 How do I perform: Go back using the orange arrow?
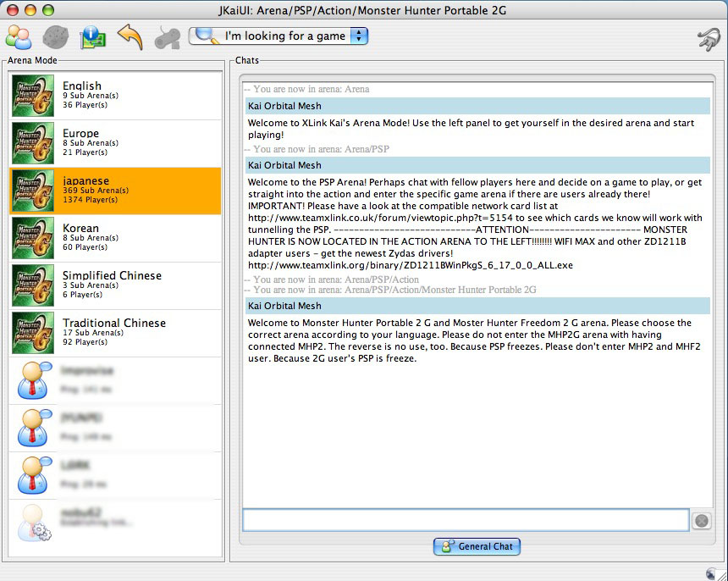(130, 37)
